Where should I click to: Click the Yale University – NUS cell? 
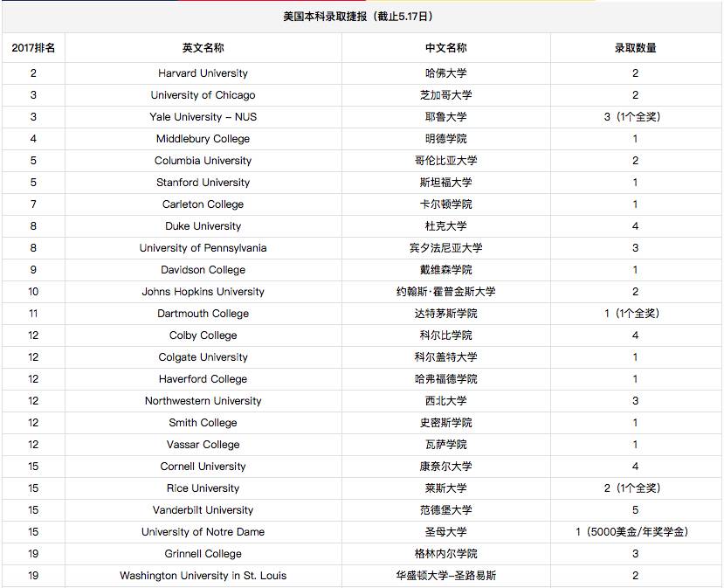(x=203, y=117)
